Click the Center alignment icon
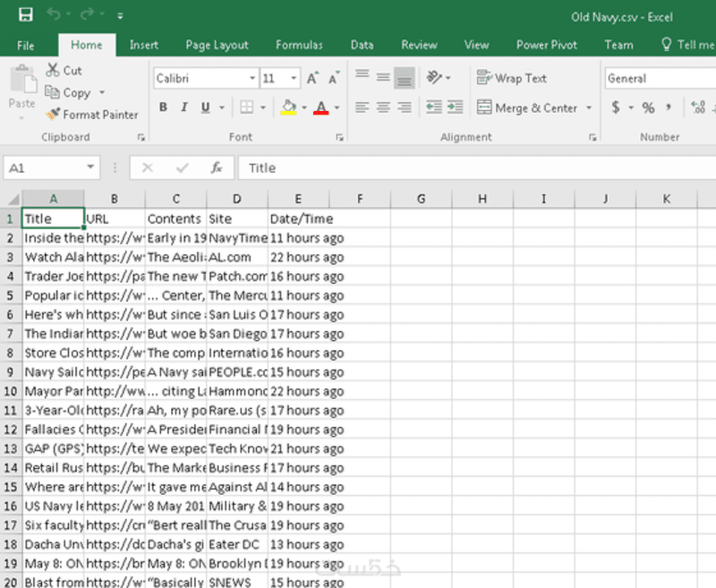Screen dimensions: 716x588 pos(383,107)
